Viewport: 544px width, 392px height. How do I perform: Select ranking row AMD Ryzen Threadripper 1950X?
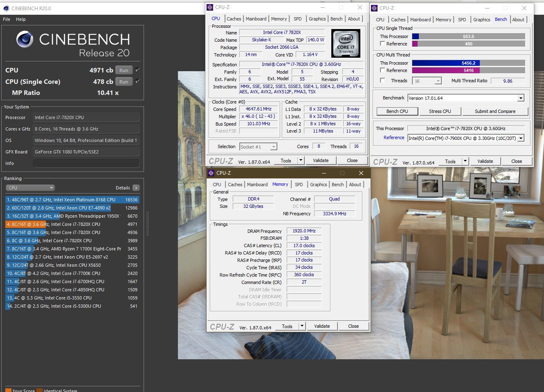72,216
